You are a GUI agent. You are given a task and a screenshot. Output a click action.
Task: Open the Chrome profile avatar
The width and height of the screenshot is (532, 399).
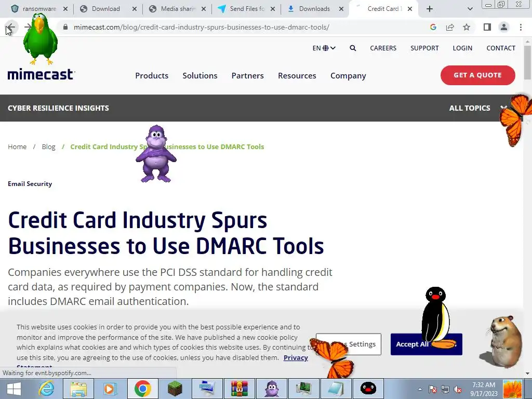504,27
